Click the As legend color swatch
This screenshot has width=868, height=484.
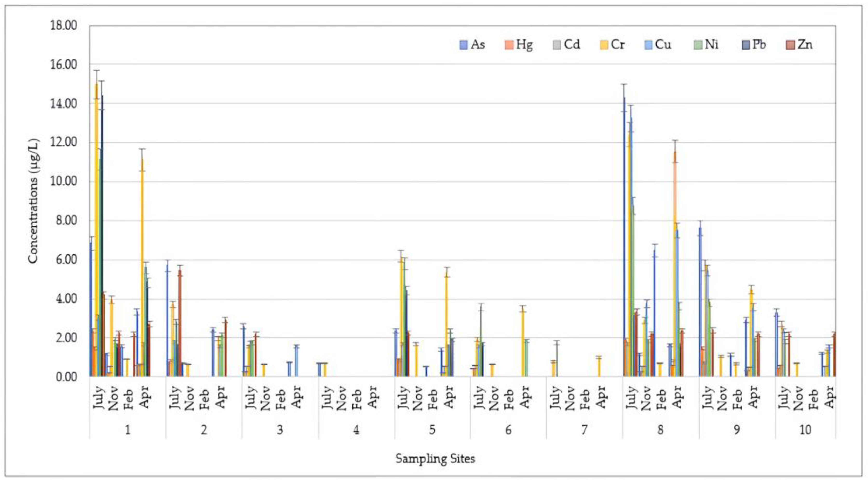[464, 45]
